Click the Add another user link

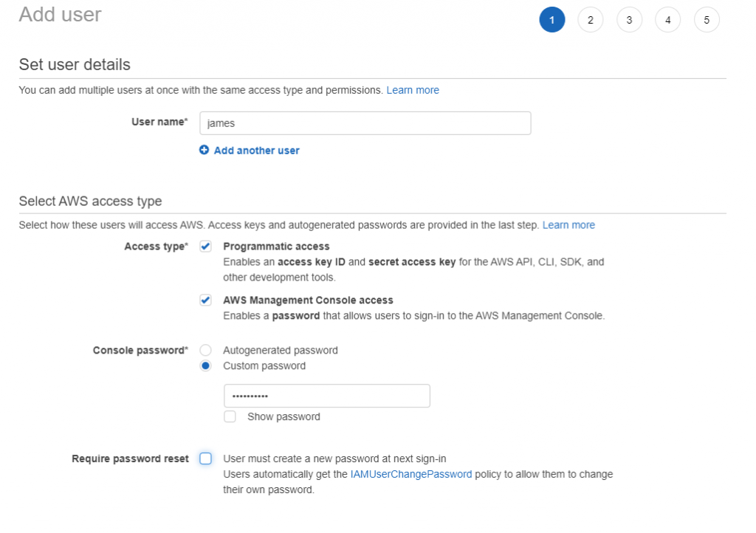tap(256, 151)
